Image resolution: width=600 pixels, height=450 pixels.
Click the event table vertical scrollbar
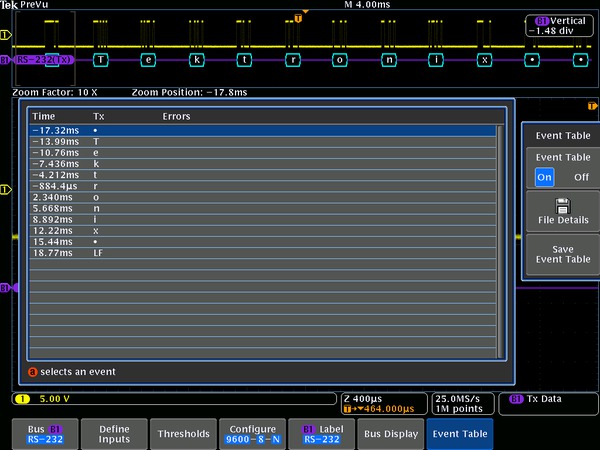[500, 240]
